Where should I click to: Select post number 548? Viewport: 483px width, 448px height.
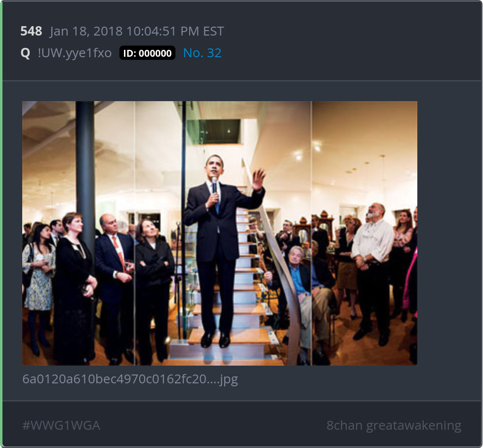point(31,31)
